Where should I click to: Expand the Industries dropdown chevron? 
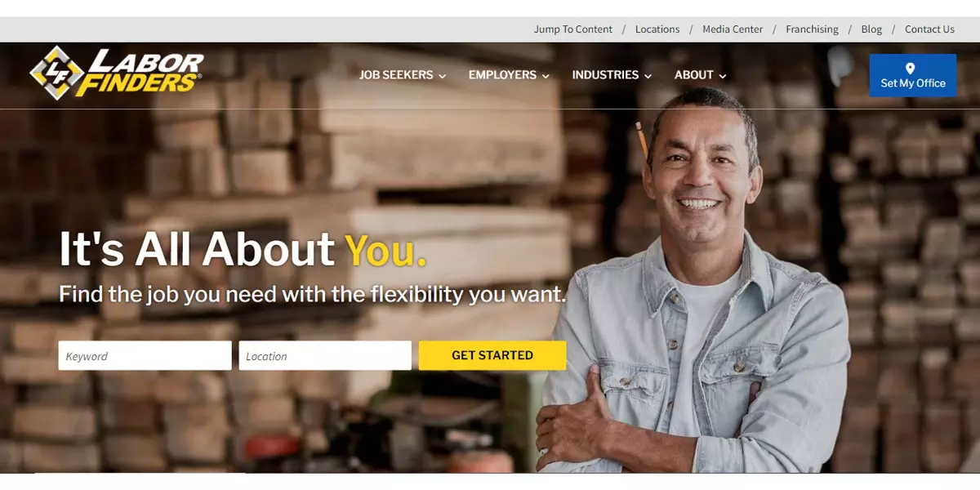648,76
